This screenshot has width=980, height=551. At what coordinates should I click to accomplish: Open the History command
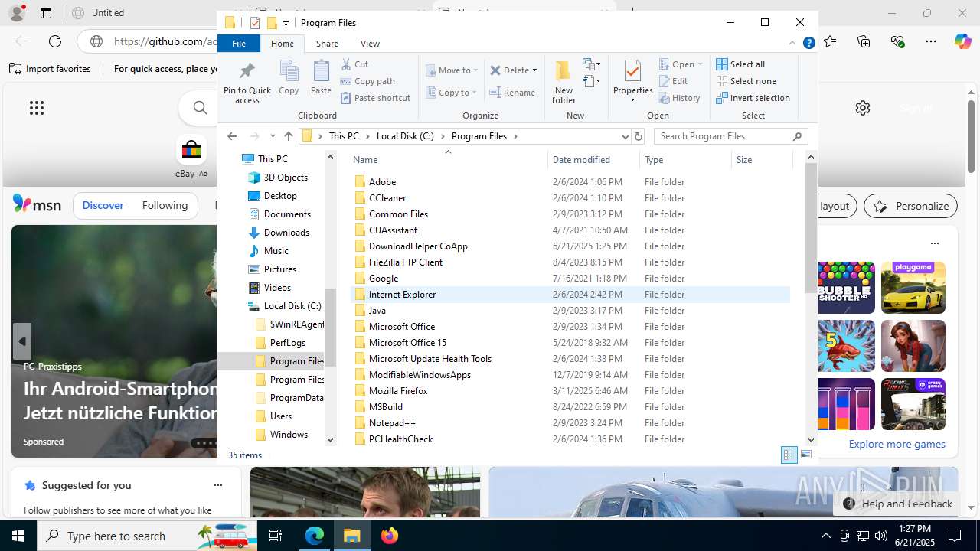point(679,98)
